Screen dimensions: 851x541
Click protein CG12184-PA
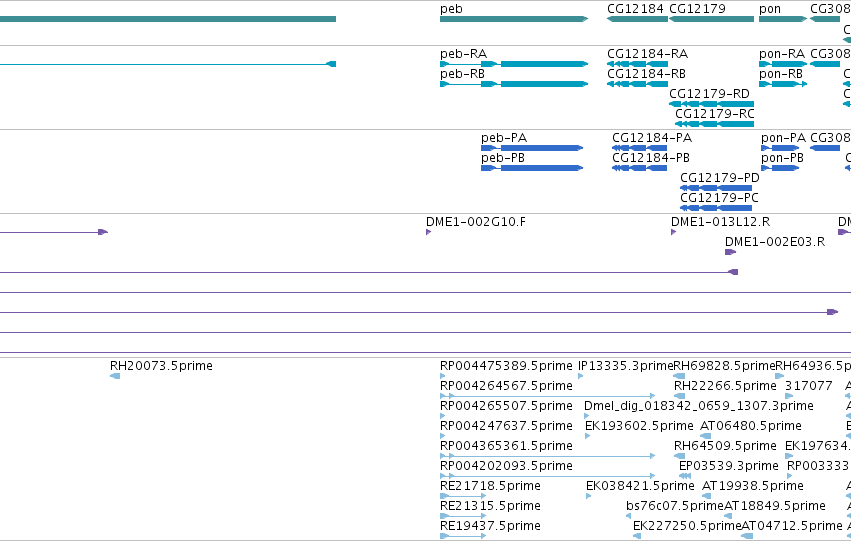click(639, 148)
